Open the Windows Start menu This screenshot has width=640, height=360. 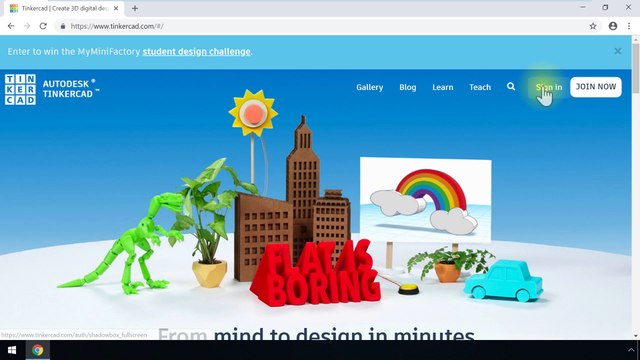12,350
